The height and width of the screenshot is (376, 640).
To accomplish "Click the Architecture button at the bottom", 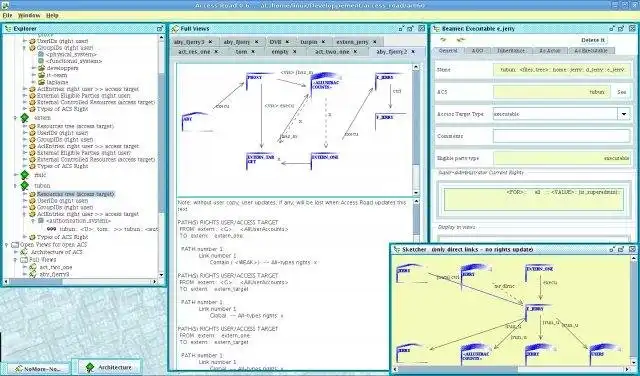I will 109,367.
